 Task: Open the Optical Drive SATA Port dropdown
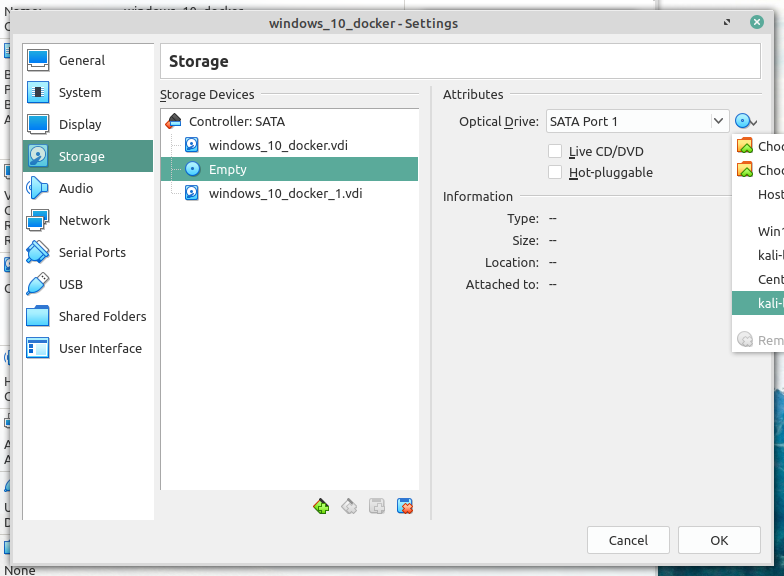click(638, 122)
